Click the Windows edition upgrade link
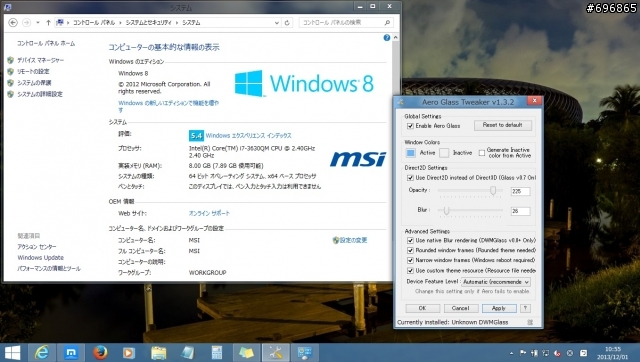This screenshot has width=640, height=362. click(169, 107)
